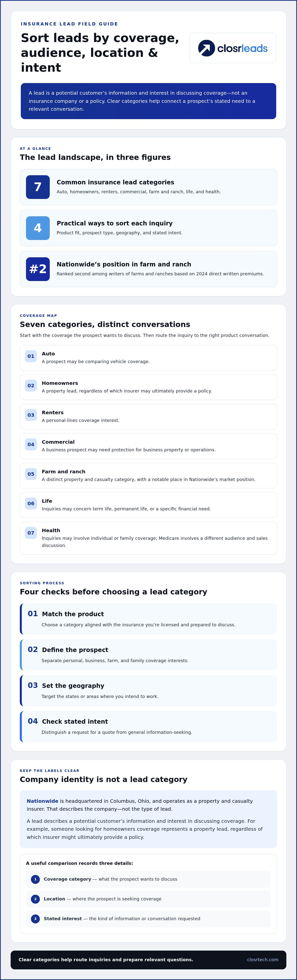Click the closrleads arrow logo icon
The height and width of the screenshot is (980, 297).
click(206, 48)
